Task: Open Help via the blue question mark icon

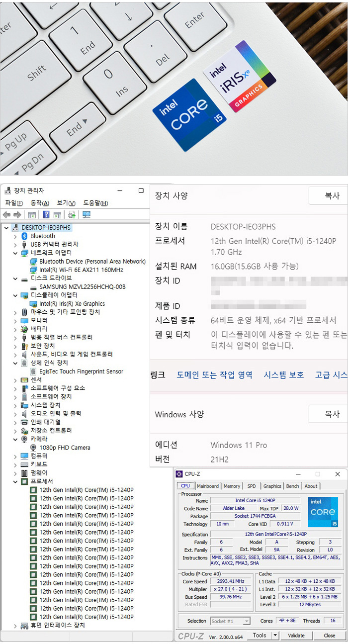Action: click(x=46, y=215)
